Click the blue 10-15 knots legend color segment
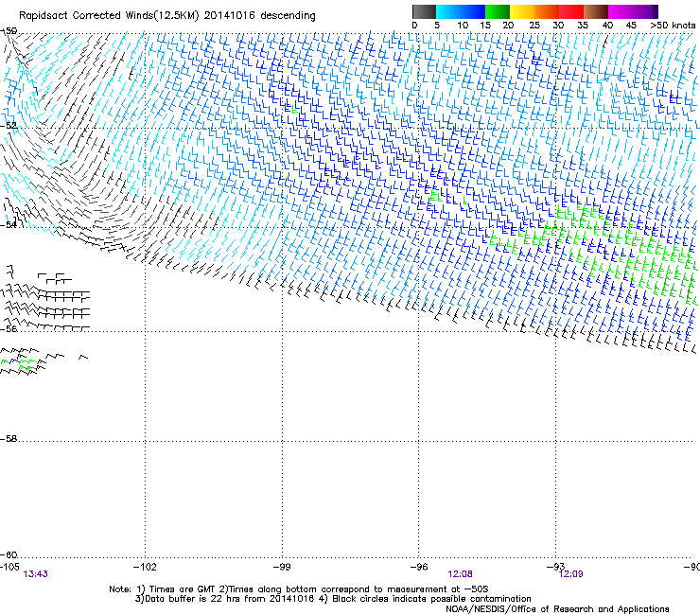 [473, 11]
